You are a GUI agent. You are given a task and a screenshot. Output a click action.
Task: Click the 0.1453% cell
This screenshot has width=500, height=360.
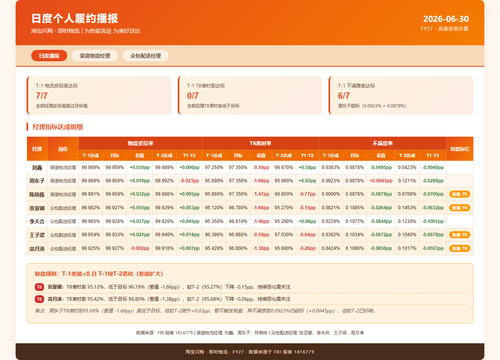(407, 208)
